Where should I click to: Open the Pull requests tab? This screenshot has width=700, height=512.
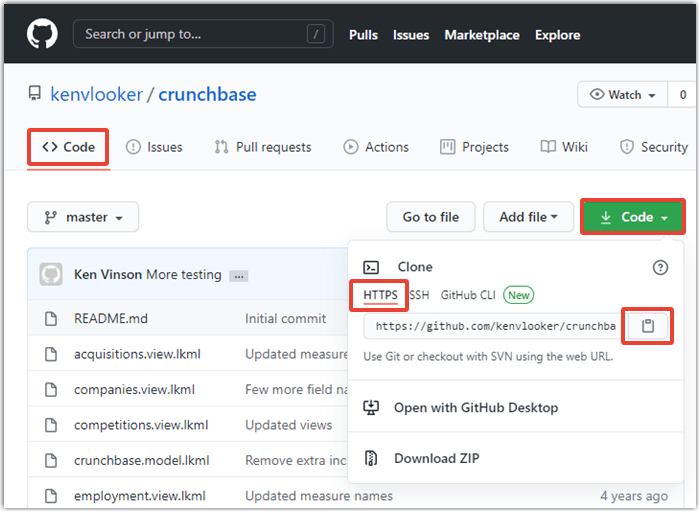[262, 147]
